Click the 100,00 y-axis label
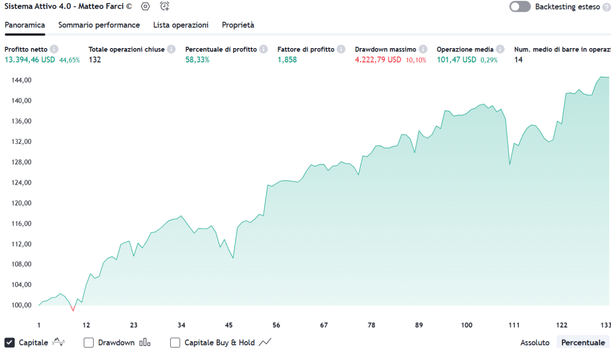The width and height of the screenshot is (611, 364). 21,305
